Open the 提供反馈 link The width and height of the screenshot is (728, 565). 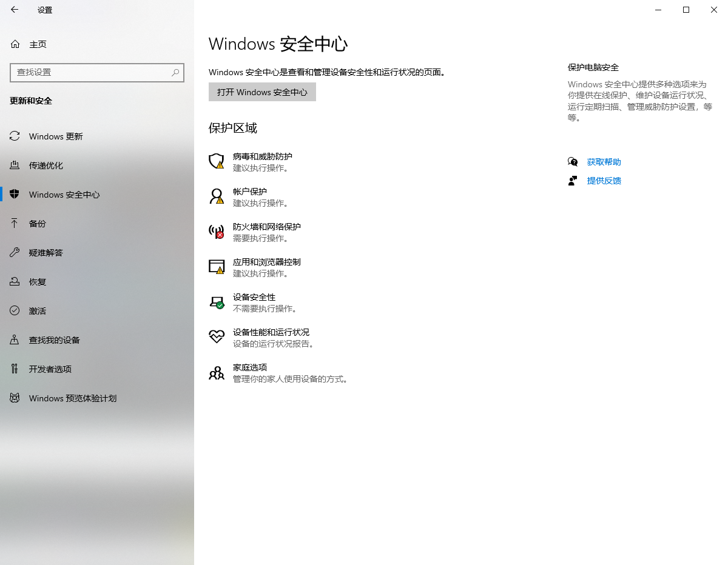click(604, 181)
